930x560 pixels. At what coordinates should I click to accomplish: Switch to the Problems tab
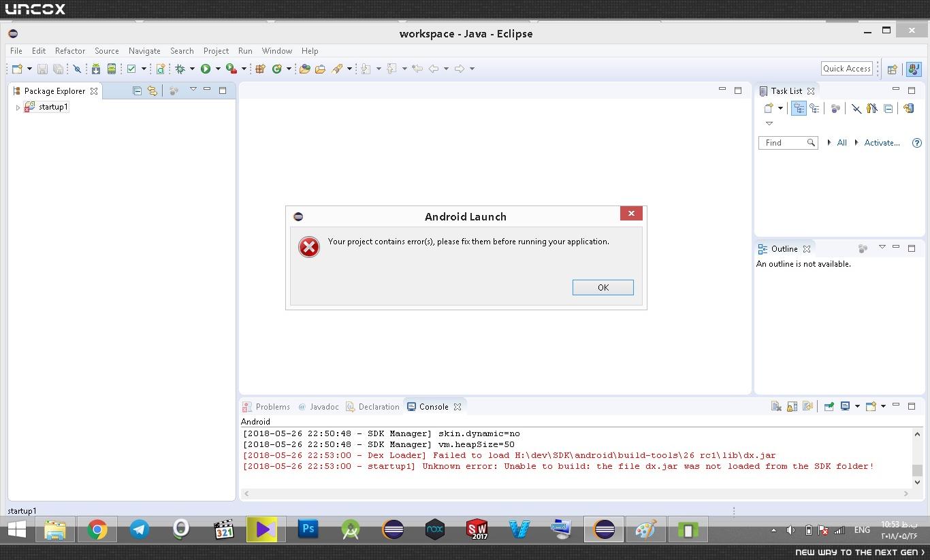tap(266, 407)
